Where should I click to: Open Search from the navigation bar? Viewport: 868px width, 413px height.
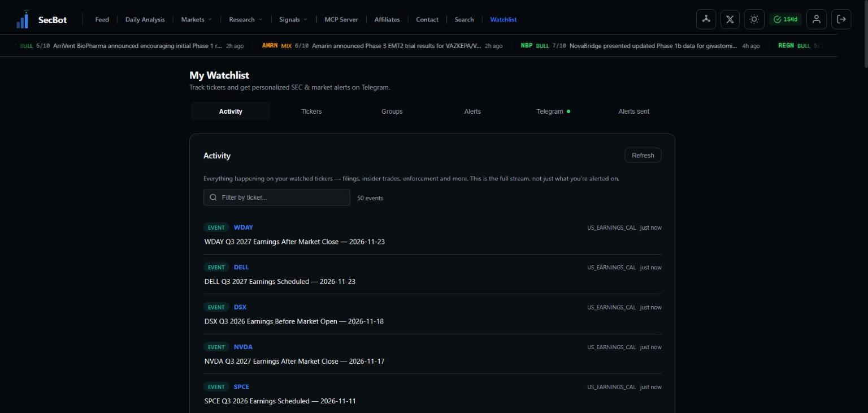click(465, 19)
